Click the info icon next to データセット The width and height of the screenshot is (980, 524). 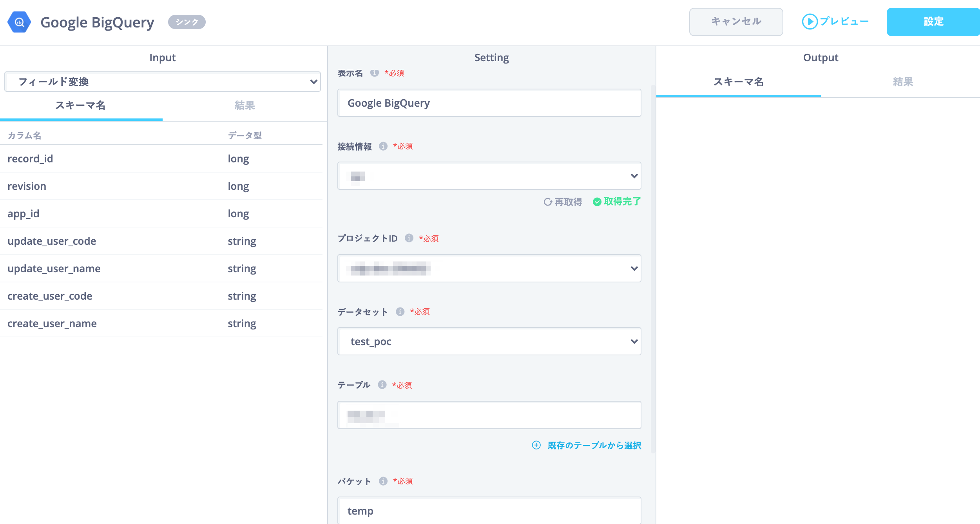(400, 311)
